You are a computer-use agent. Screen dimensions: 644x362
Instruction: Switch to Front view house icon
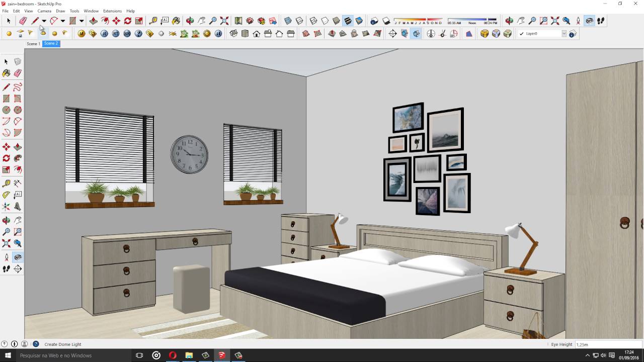coord(257,34)
